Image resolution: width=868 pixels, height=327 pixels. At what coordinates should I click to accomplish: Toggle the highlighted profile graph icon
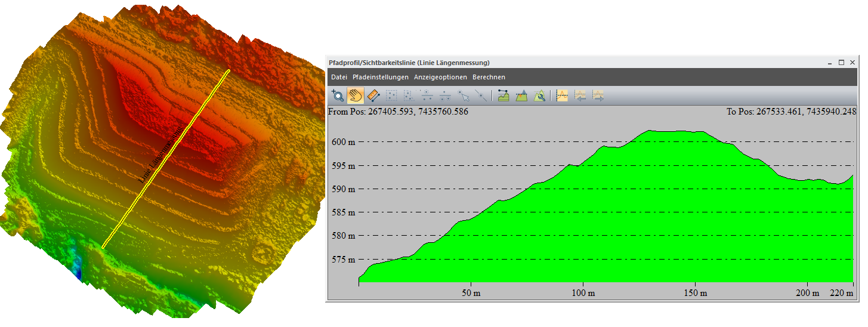(x=561, y=95)
